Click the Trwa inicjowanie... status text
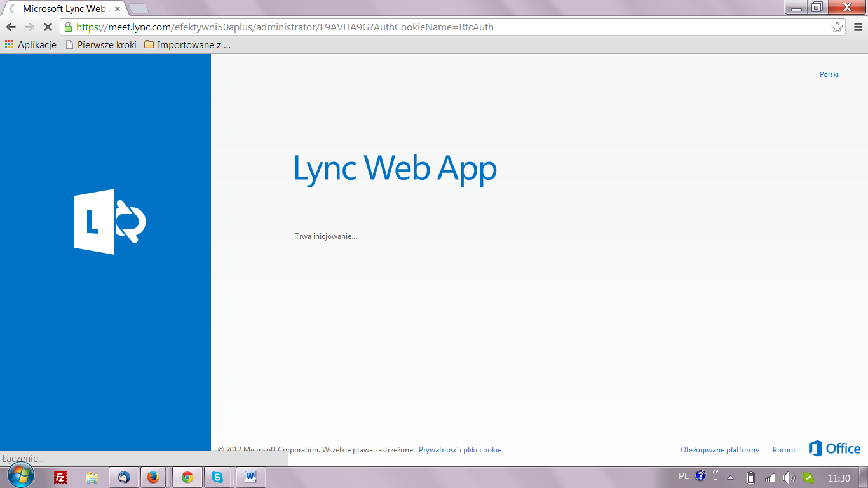This screenshot has height=488, width=868. click(326, 236)
